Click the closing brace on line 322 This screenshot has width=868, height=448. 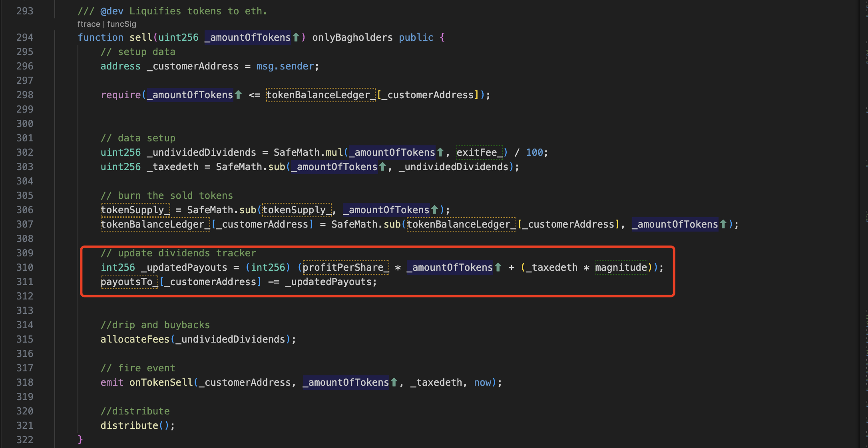point(80,440)
